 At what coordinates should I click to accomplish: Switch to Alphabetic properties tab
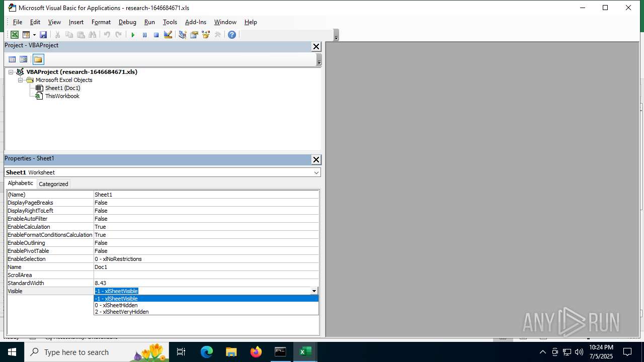click(x=21, y=184)
